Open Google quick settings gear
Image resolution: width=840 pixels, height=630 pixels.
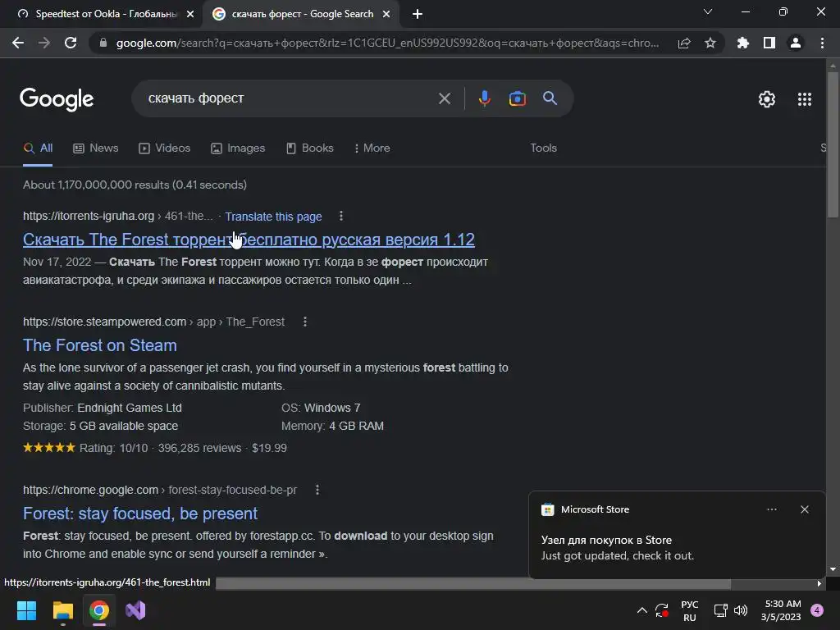click(x=767, y=99)
